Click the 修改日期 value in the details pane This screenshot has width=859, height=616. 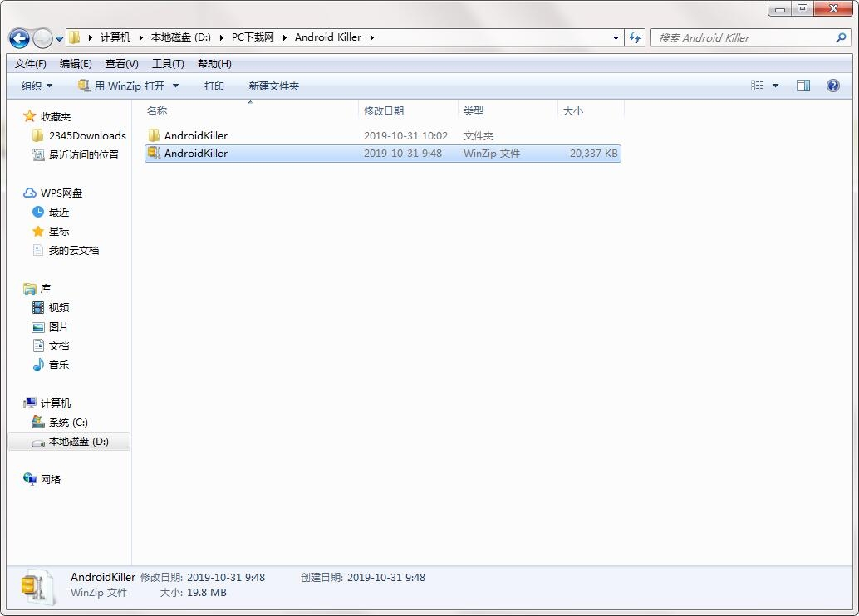click(226, 578)
